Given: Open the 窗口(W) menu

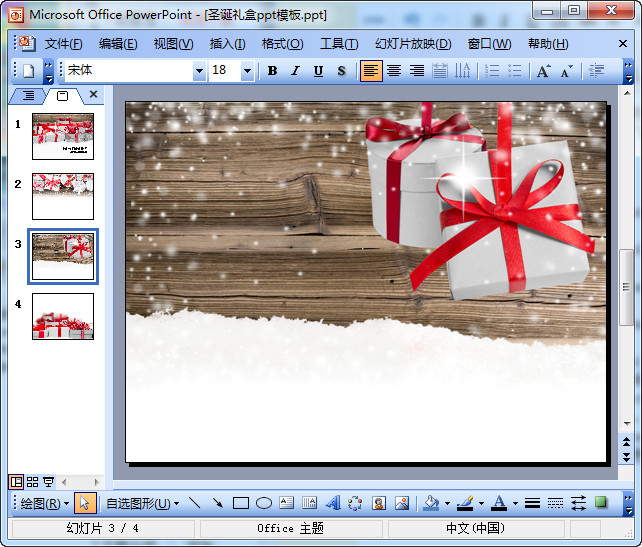Looking at the screenshot, I should (x=489, y=43).
